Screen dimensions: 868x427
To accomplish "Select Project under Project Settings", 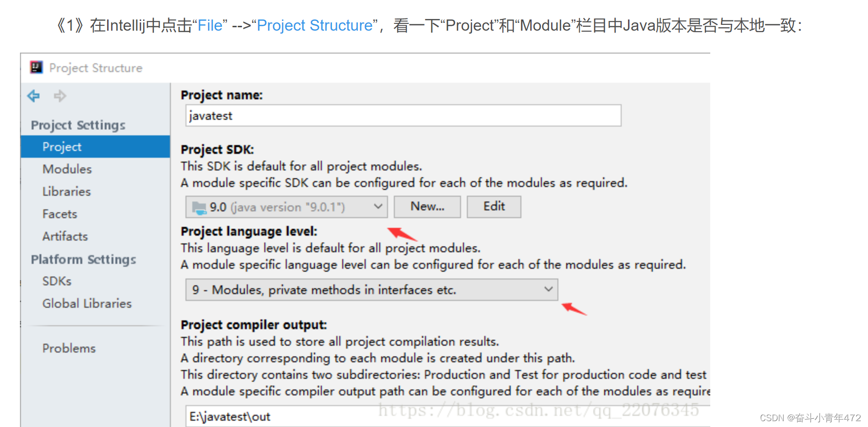I will [61, 147].
